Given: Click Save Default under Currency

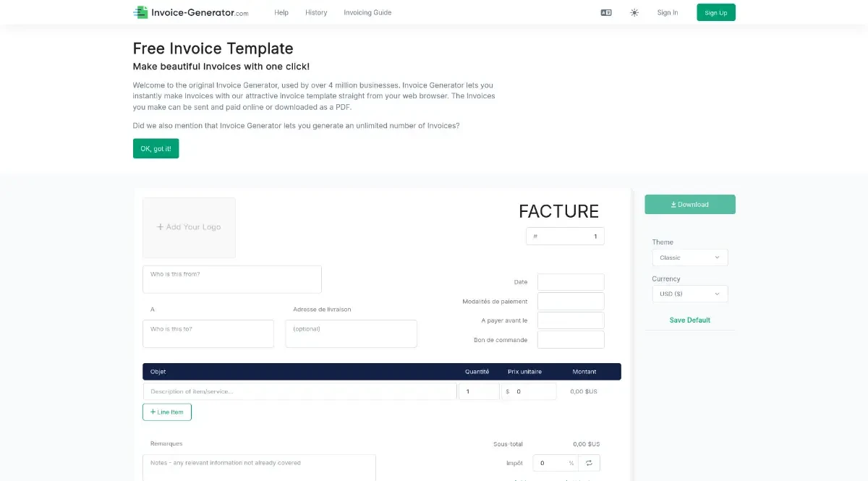Looking at the screenshot, I should pyautogui.click(x=690, y=320).
